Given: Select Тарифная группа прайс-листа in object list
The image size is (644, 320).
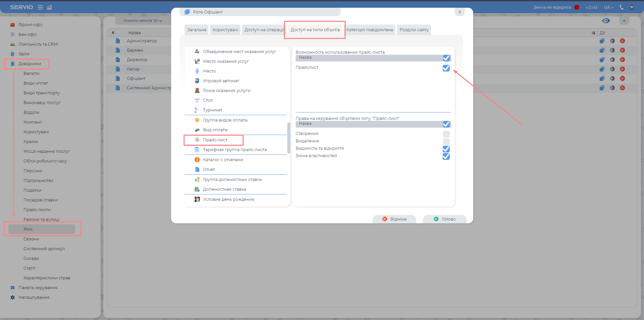Looking at the screenshot, I should click(x=235, y=150).
